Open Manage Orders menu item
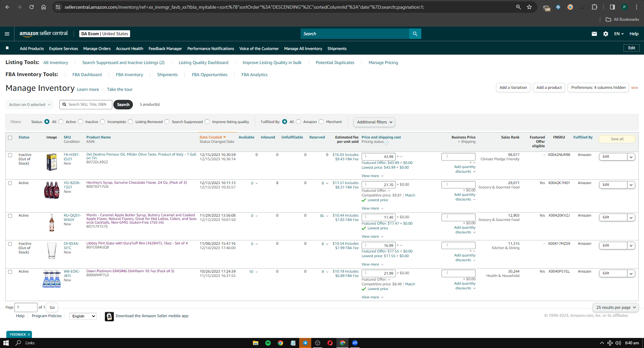 click(97, 49)
